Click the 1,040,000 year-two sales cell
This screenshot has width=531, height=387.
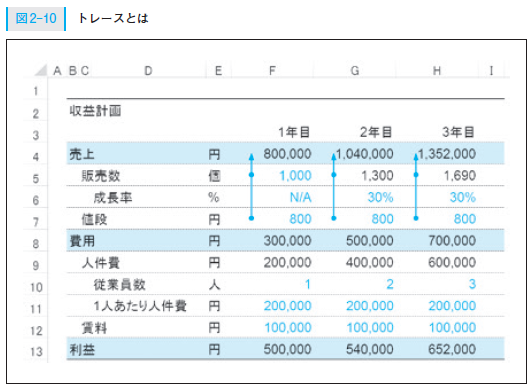click(x=365, y=154)
